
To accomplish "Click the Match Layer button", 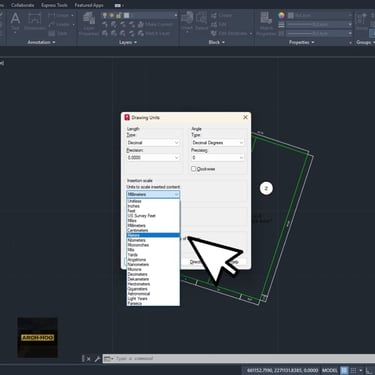I will (154, 33).
